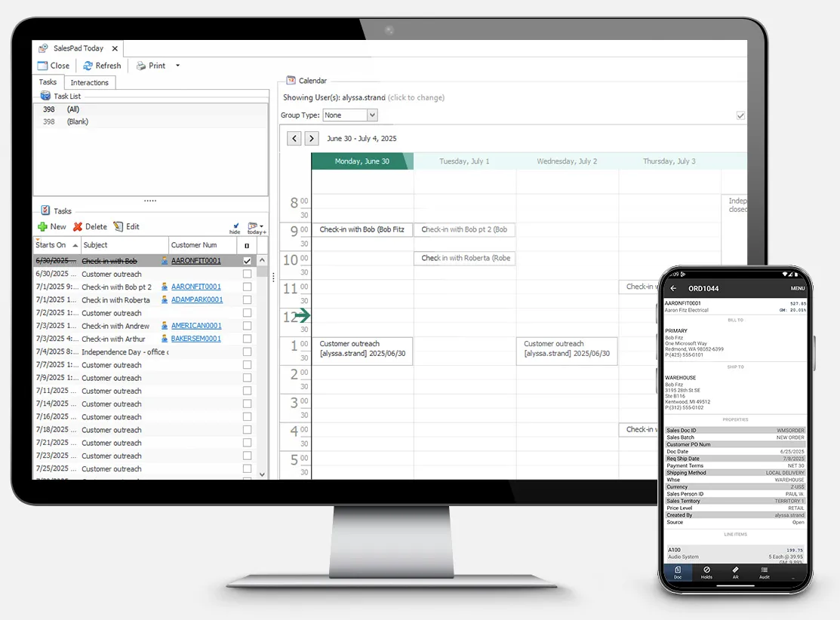
Task: Click the Print toolbar button
Action: coord(150,66)
